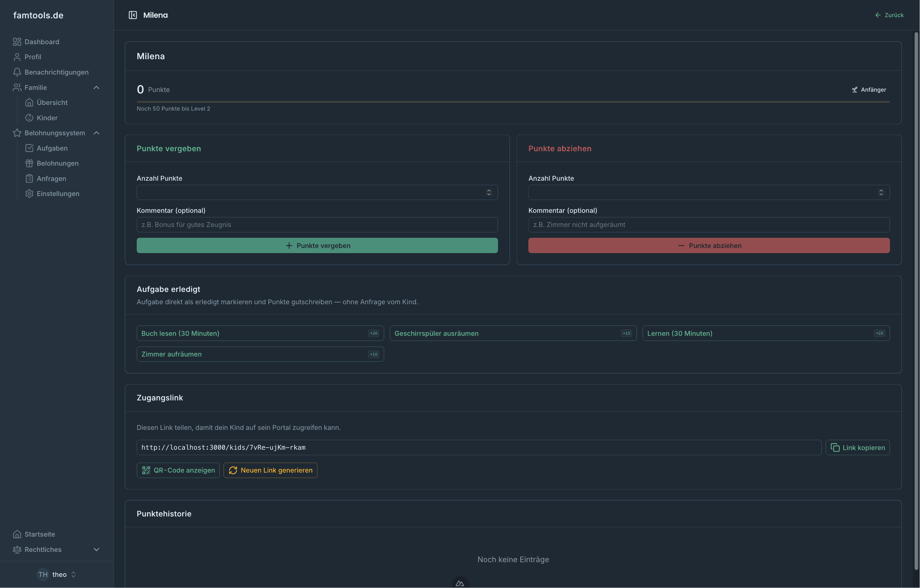The height and width of the screenshot is (588, 920).
Task: Click the Belohnungen gift icon
Action: point(29,163)
